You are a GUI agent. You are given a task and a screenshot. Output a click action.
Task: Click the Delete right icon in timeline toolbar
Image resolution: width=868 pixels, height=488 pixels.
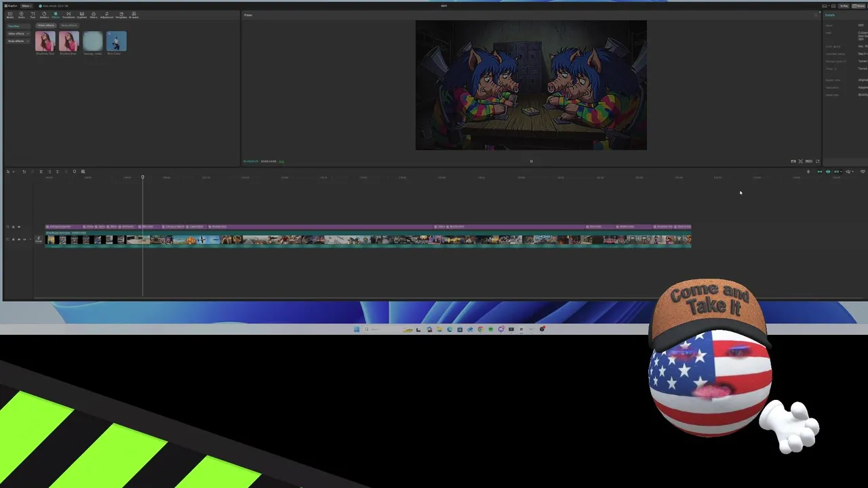pyautogui.click(x=57, y=171)
